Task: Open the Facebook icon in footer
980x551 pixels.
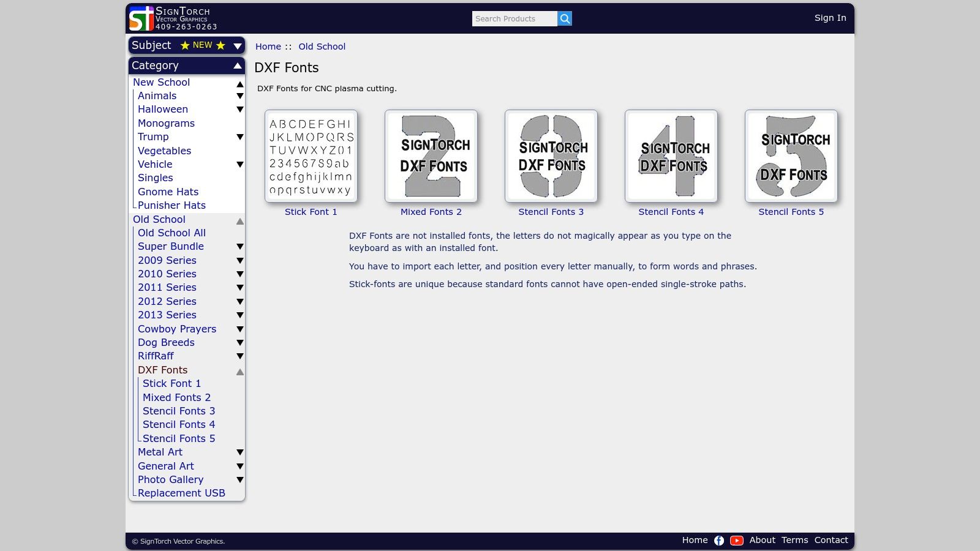Action: (719, 541)
